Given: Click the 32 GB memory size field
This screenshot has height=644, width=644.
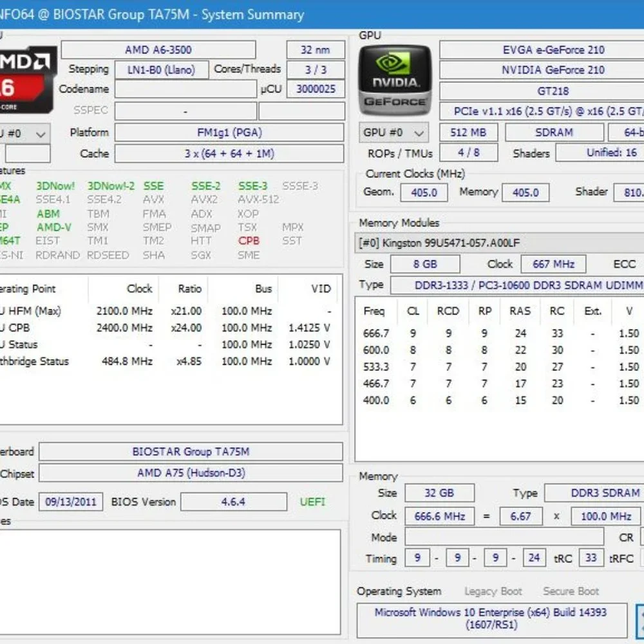Looking at the screenshot, I should (x=439, y=493).
